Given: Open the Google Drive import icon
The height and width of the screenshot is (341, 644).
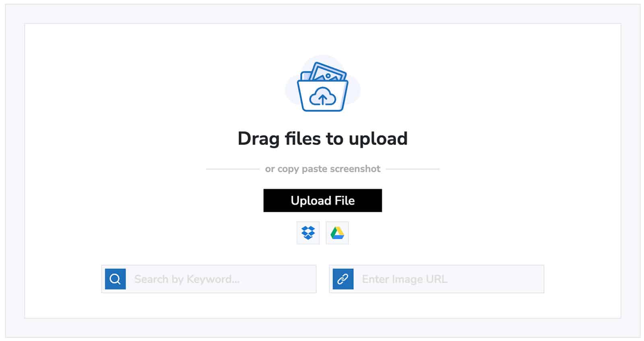Looking at the screenshot, I should tap(337, 233).
